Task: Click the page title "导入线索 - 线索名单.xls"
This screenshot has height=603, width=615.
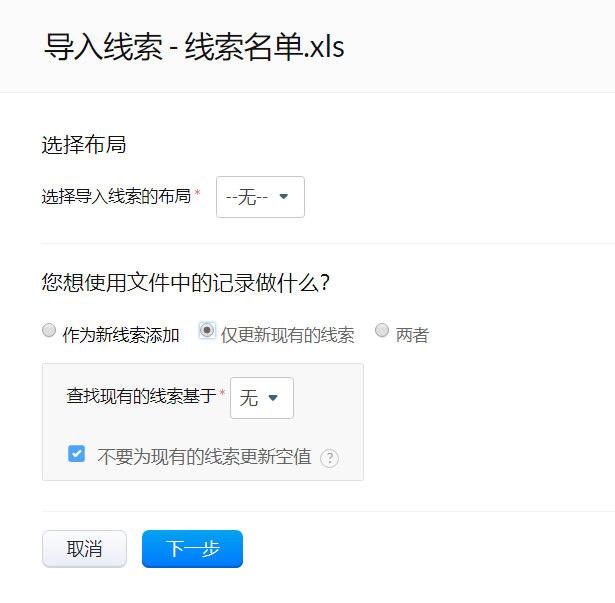Action: click(x=194, y=47)
